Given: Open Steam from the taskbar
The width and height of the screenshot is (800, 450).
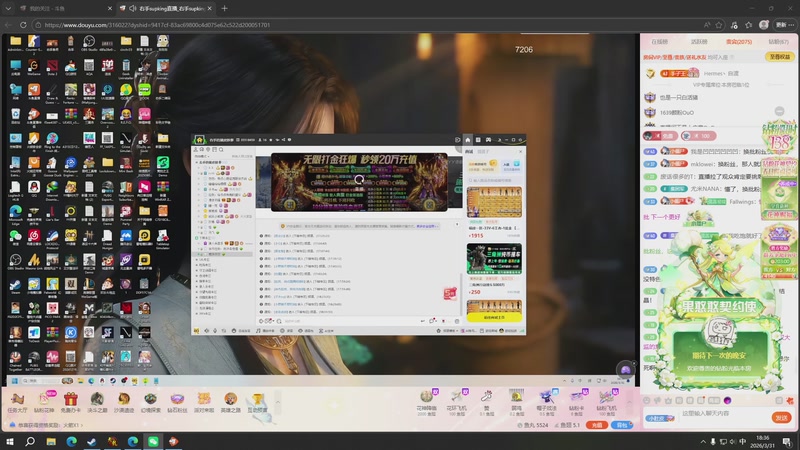Looking at the screenshot, I should (x=92, y=441).
